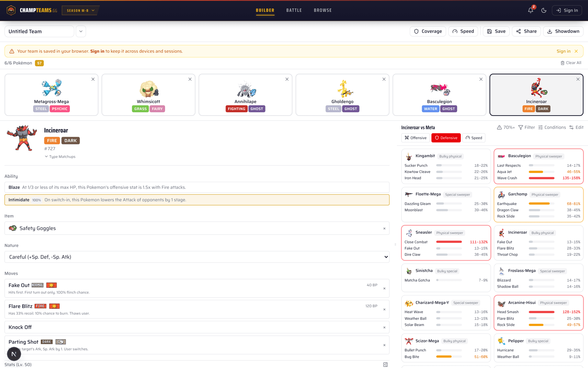The width and height of the screenshot is (588, 368).
Task: Expand the Type Matchups section
Action: (60, 157)
